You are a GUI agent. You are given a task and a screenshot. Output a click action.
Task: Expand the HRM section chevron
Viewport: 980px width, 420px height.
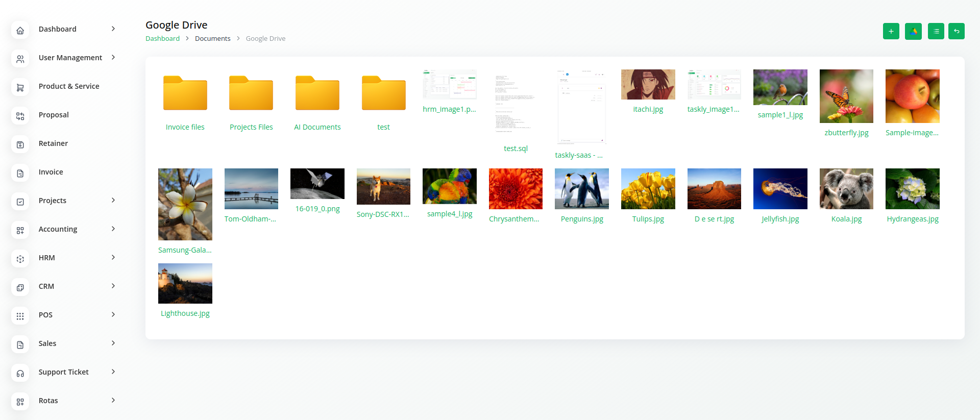coord(113,258)
